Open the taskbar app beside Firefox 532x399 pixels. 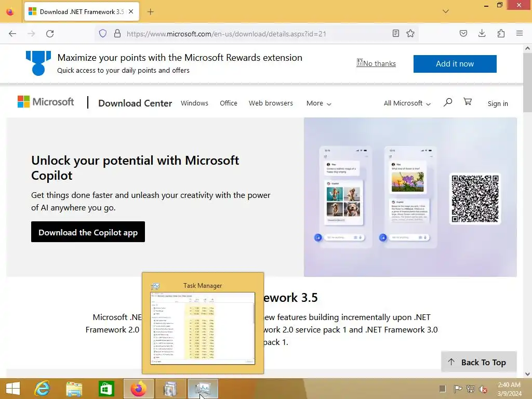tap(170, 389)
